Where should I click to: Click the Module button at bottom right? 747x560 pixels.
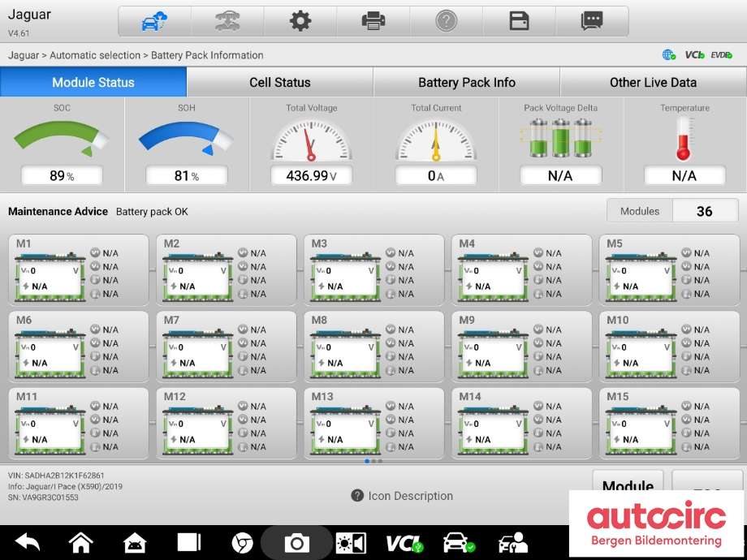coord(628,484)
